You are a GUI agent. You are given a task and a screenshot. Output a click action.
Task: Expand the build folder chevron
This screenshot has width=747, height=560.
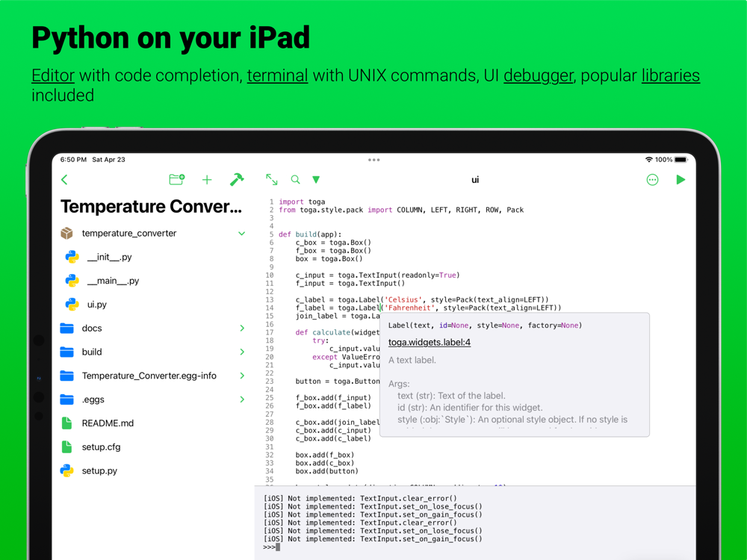[x=242, y=352]
